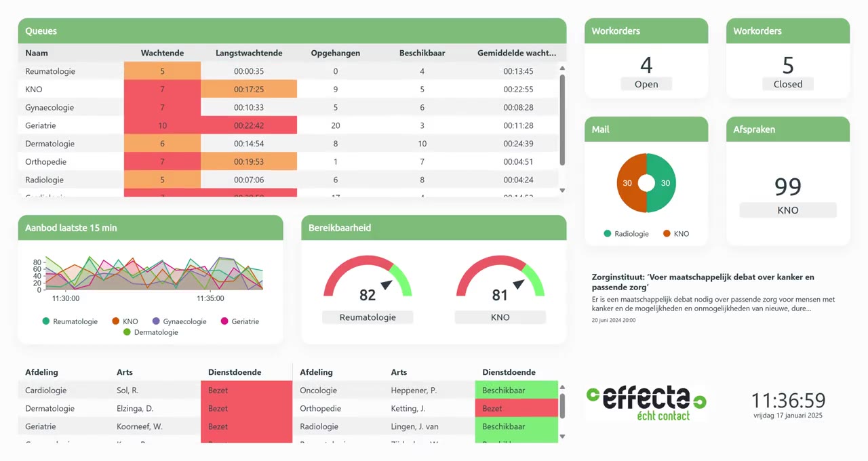Click longest wait time 00:17:25
This screenshot has width=868, height=461.
pos(249,89)
